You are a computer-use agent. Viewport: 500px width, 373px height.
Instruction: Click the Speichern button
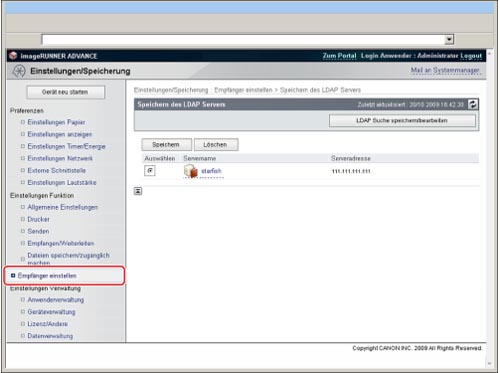pos(166,145)
